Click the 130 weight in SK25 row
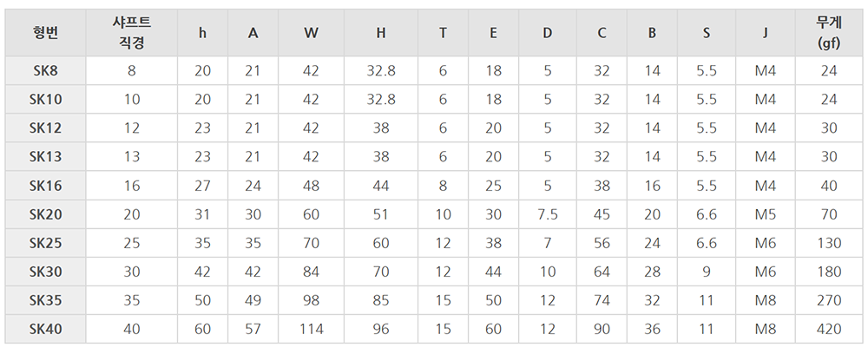Screen dimensions: 868x354 pyautogui.click(x=829, y=243)
